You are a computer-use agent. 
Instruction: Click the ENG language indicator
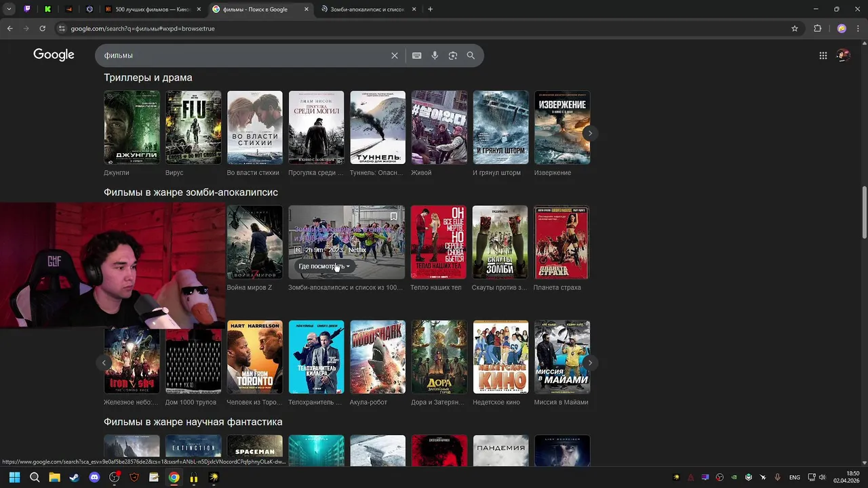pyautogui.click(x=794, y=477)
